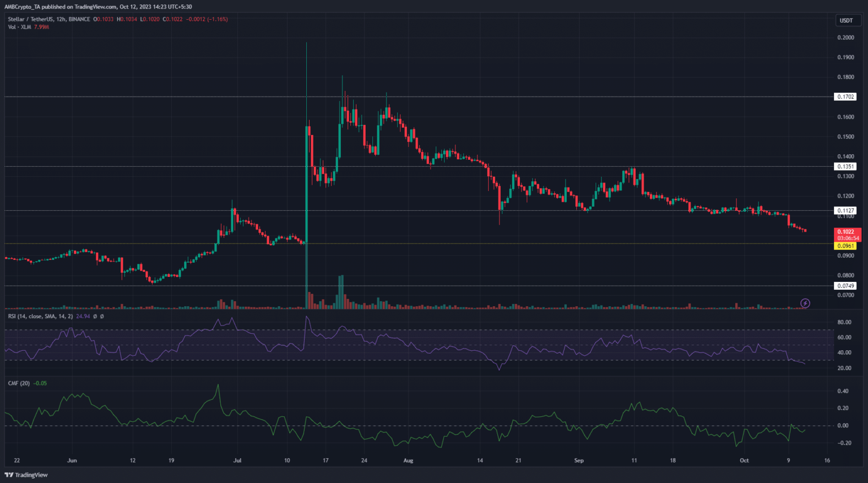868x483 pixels.
Task: Click the red 0.1022 current price label
Action: [x=847, y=232]
